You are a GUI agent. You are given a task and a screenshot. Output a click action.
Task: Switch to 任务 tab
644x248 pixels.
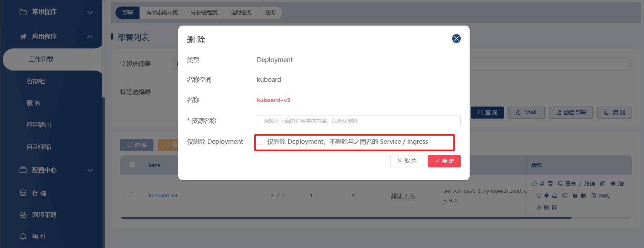click(270, 12)
